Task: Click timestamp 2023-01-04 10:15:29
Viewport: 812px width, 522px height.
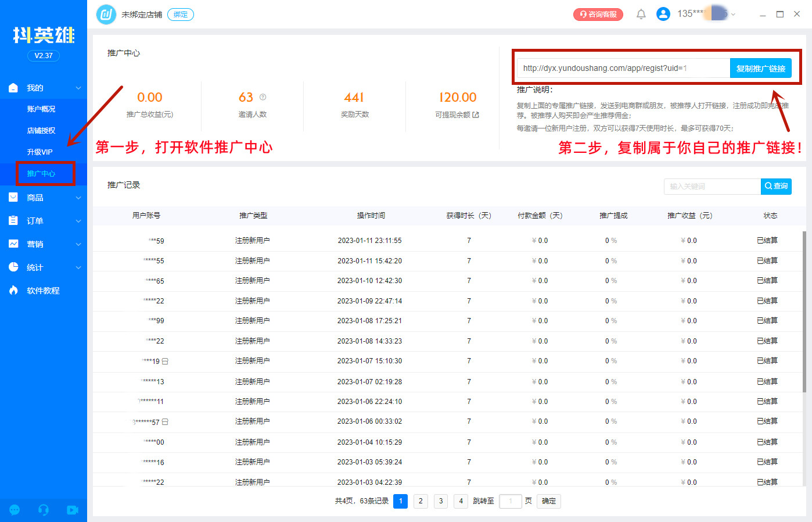Action: 369,442
